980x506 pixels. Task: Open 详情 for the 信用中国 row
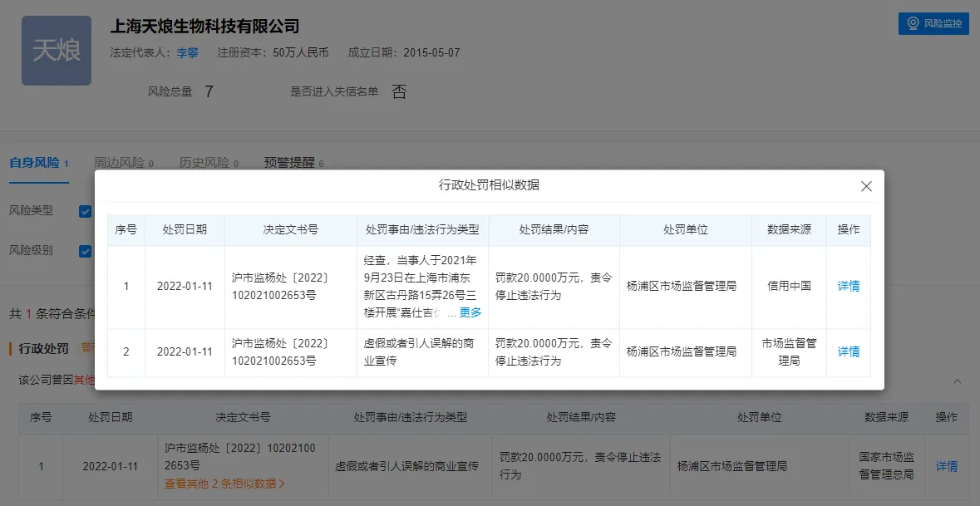click(848, 286)
